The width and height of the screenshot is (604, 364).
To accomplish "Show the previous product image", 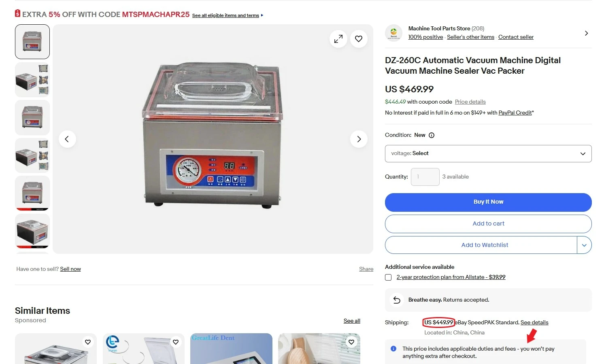I will (67, 139).
